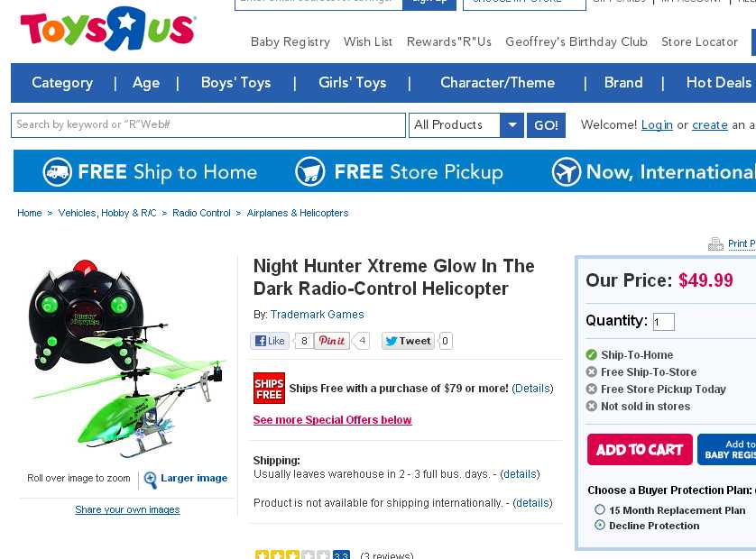The height and width of the screenshot is (559, 756).
Task: Select the Decline Protection radio button
Action: point(600,525)
